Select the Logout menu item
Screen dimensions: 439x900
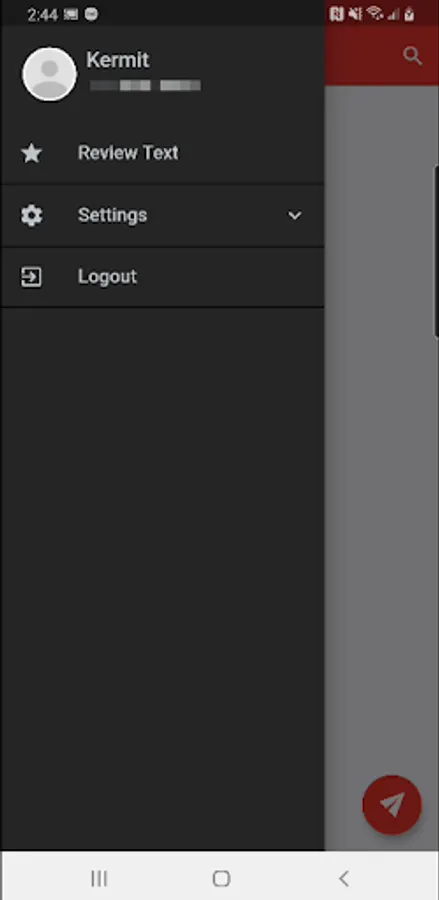(x=162, y=277)
